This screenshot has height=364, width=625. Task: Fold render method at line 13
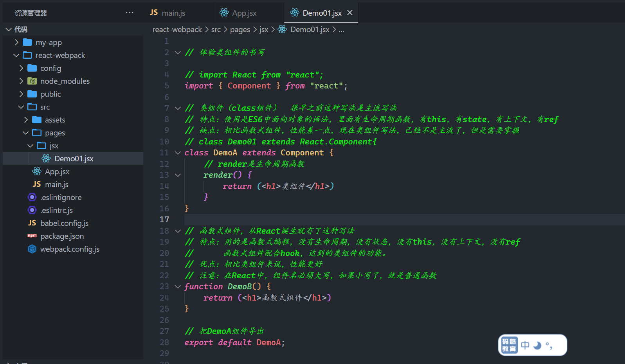tap(178, 175)
